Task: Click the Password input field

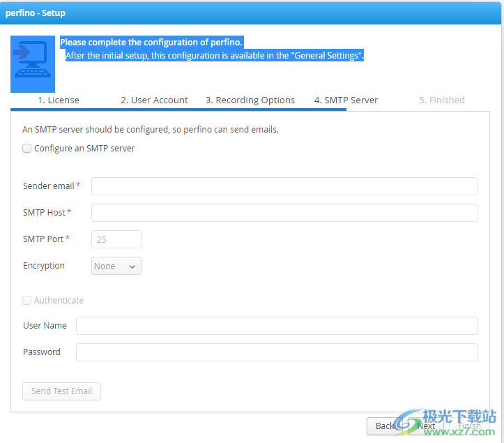Action: pyautogui.click(x=277, y=352)
